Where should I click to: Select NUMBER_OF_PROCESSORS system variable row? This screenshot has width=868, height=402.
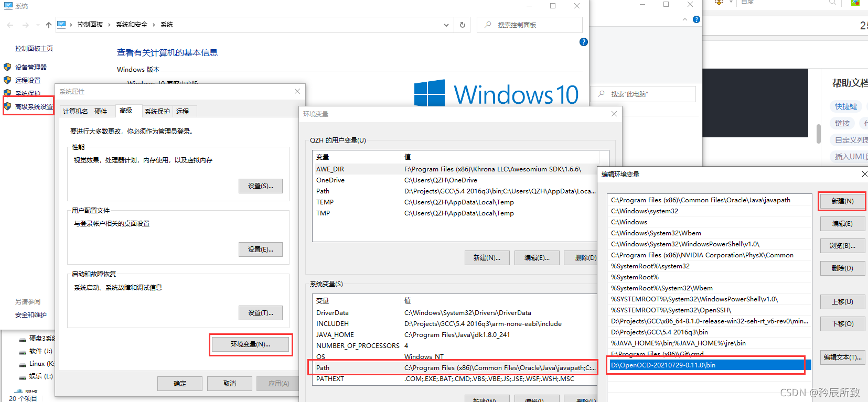(455, 345)
